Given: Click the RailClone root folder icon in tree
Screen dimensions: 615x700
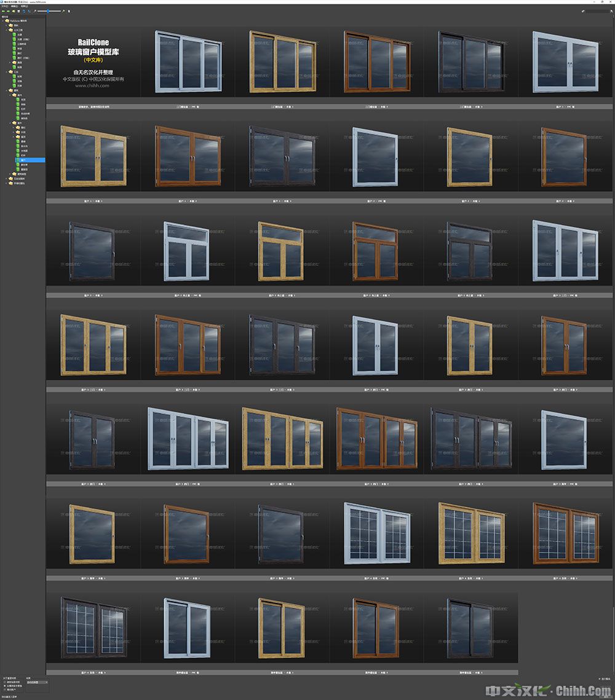Looking at the screenshot, I should click(x=7, y=21).
